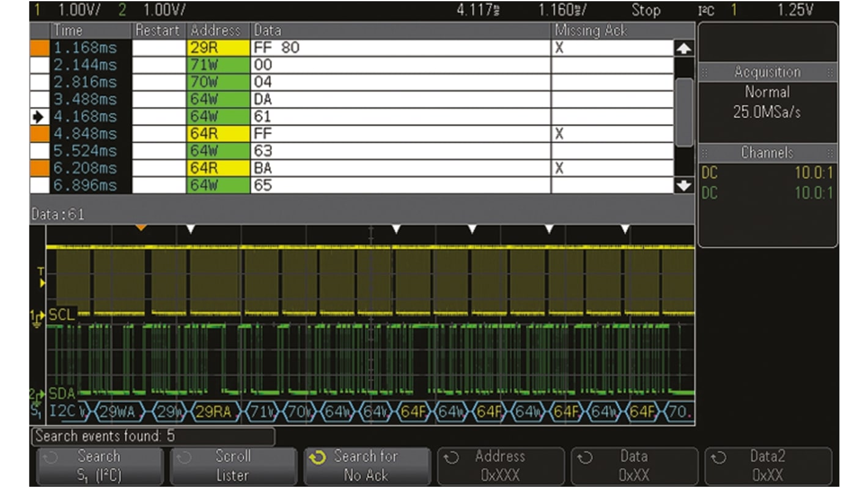This screenshot has height=488, width=868.
Task: Select the lister row at 4.848ms
Action: tap(352, 133)
